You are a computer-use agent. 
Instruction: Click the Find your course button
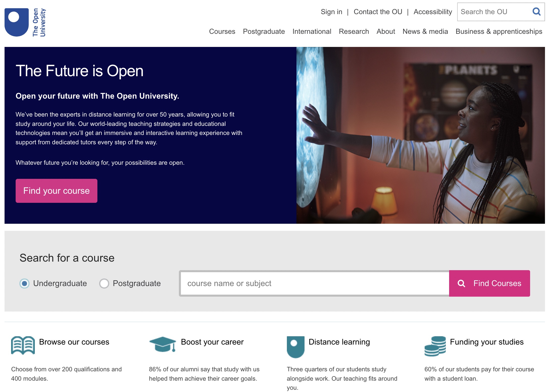point(57,191)
